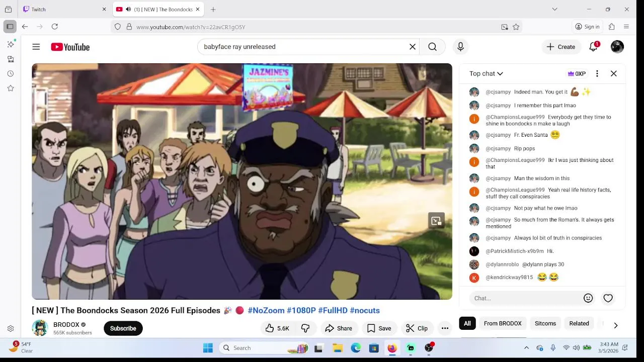Viewport: 644px width, 362px height.
Task: Close The Boondocks YouTube tab
Action: (198, 9)
